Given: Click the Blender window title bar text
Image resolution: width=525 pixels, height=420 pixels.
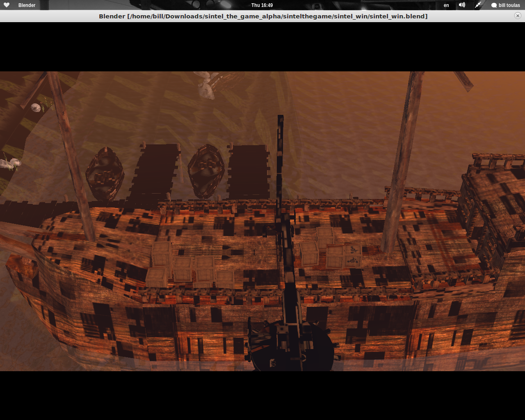Looking at the screenshot, I should pyautogui.click(x=263, y=16).
